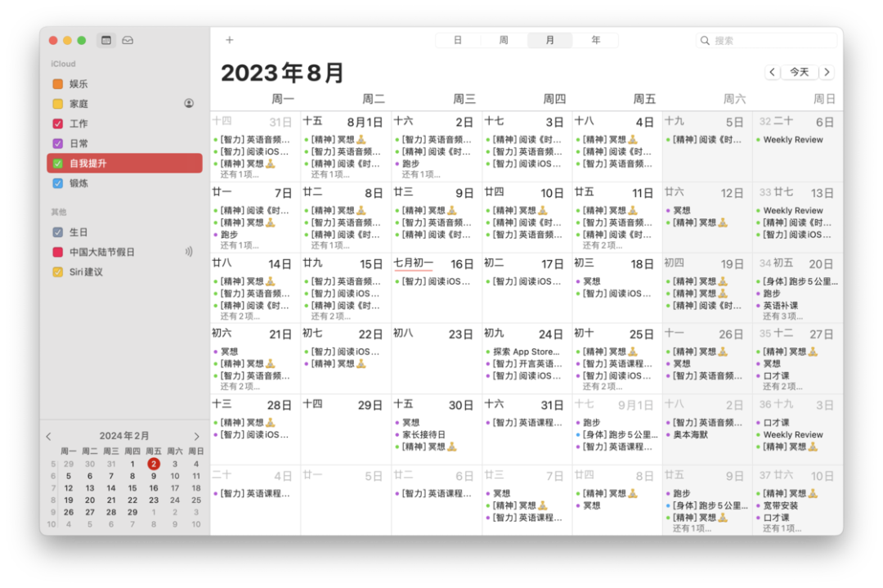Expand '还有 3 项' on August 20

[782, 316]
